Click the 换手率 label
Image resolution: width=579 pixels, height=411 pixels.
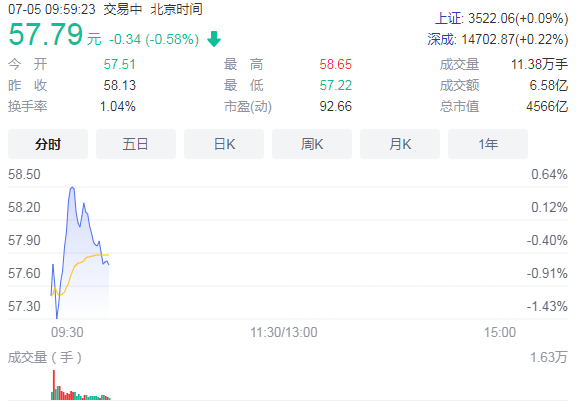[x=28, y=106]
